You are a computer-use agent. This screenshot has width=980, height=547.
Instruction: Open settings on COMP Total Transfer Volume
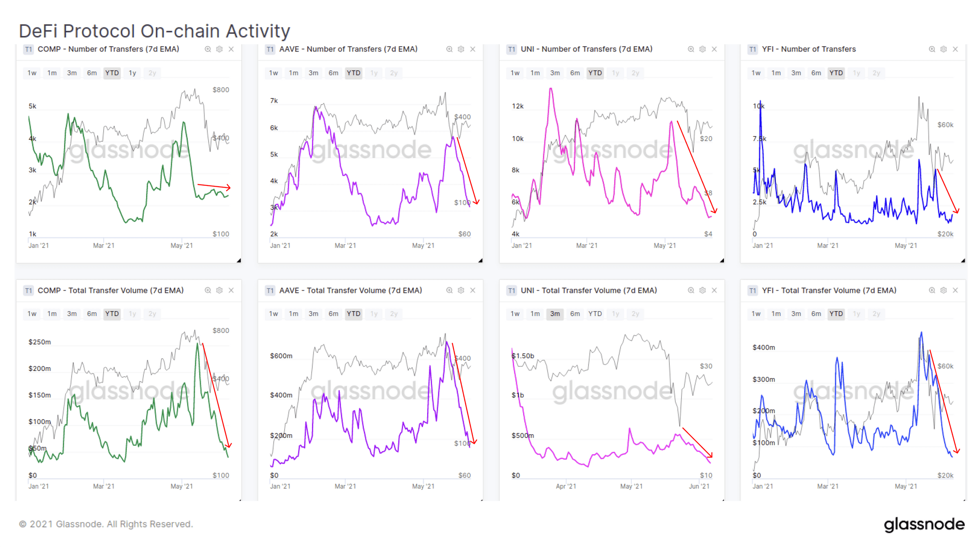tap(219, 290)
